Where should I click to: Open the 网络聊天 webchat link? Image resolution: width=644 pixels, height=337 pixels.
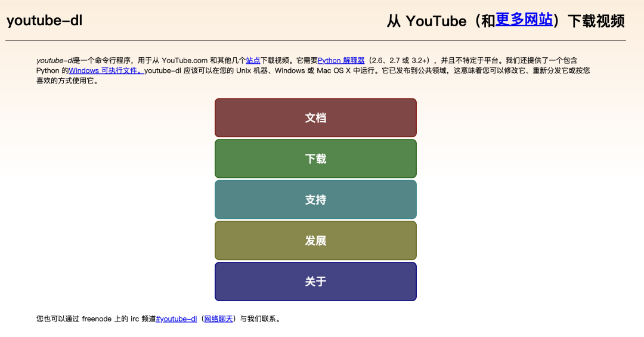click(x=218, y=319)
